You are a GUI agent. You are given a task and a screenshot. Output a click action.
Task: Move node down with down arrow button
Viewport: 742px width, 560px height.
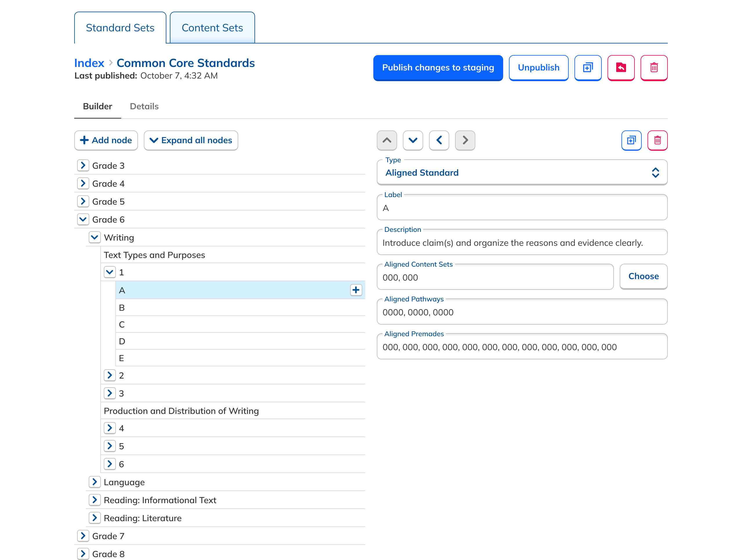tap(413, 140)
